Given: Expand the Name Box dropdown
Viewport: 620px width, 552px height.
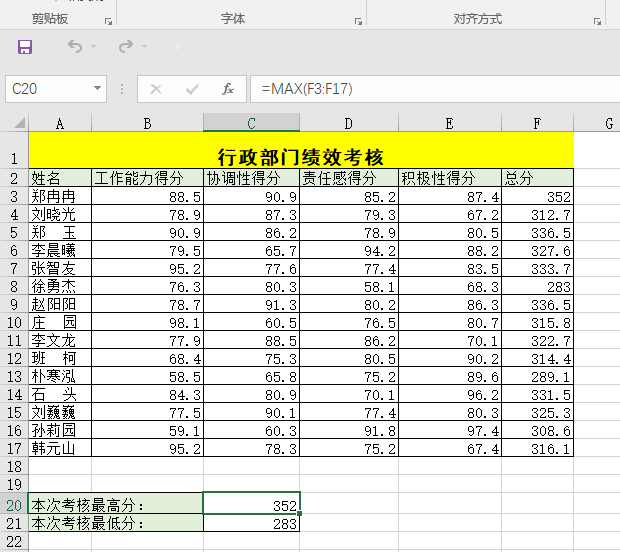Looking at the screenshot, I should coord(97,88).
